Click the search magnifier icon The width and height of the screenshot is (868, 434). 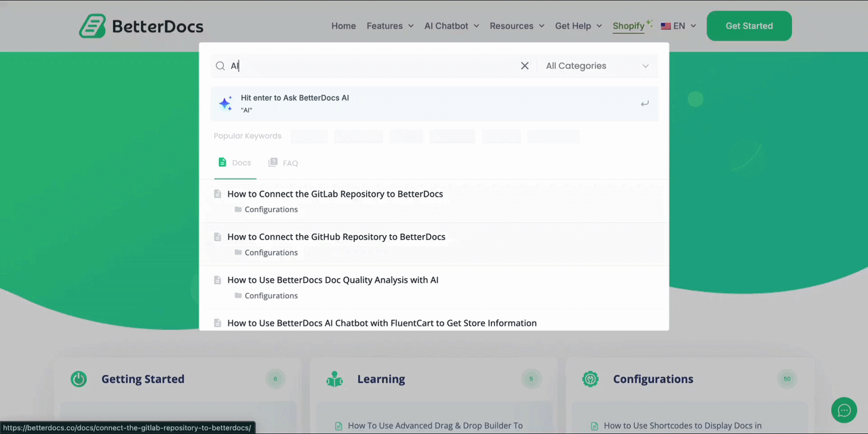(x=220, y=66)
